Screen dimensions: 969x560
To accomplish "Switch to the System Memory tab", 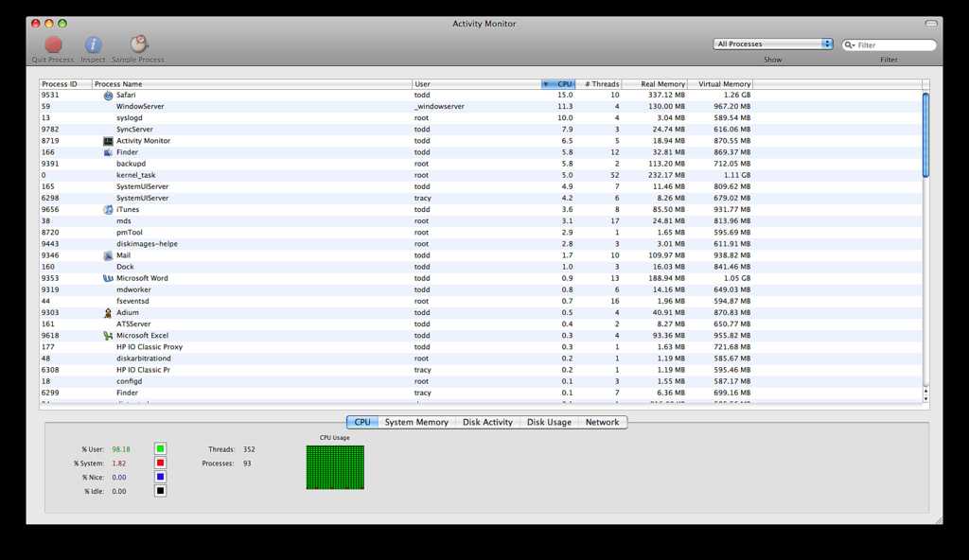I will click(416, 422).
